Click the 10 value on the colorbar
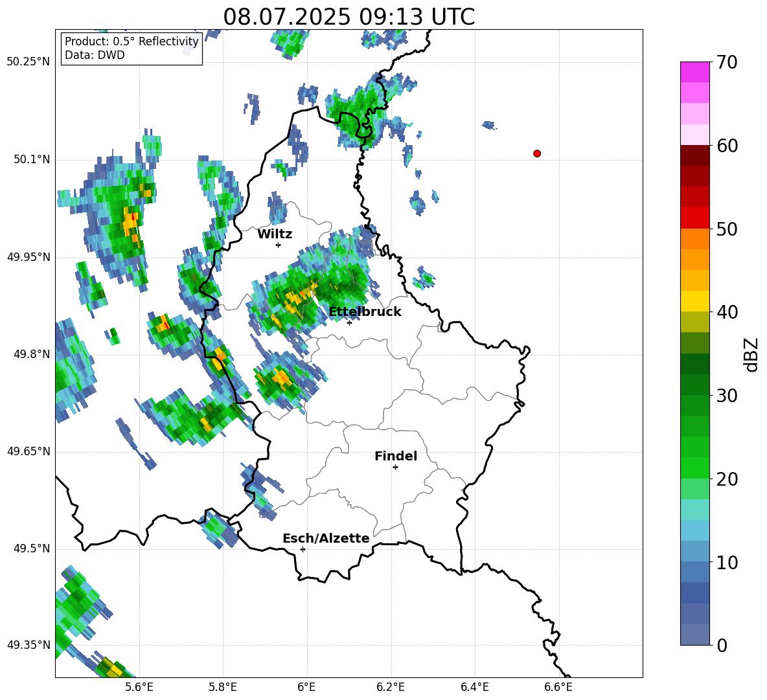The height and width of the screenshot is (700, 767). 726,563
